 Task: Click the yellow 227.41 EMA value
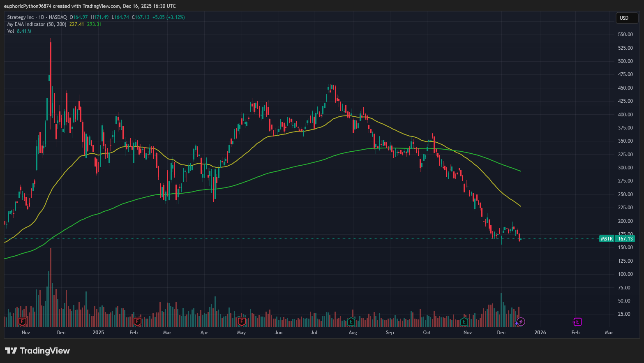click(x=76, y=24)
